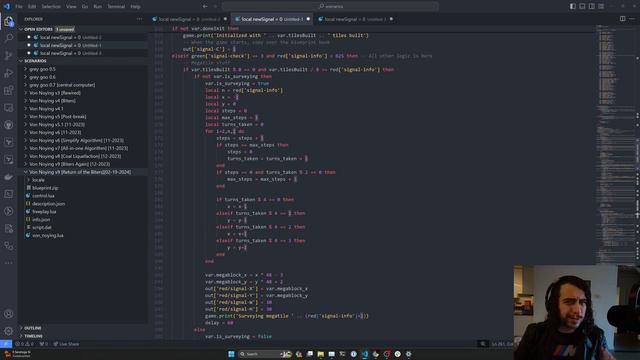Screen dimensions: 640x360
Task: Open the Search view in the activity bar
Action: coord(9,38)
